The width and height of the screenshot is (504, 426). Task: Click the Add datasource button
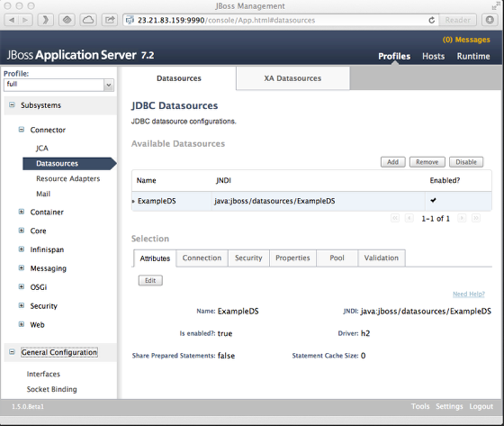pos(392,162)
